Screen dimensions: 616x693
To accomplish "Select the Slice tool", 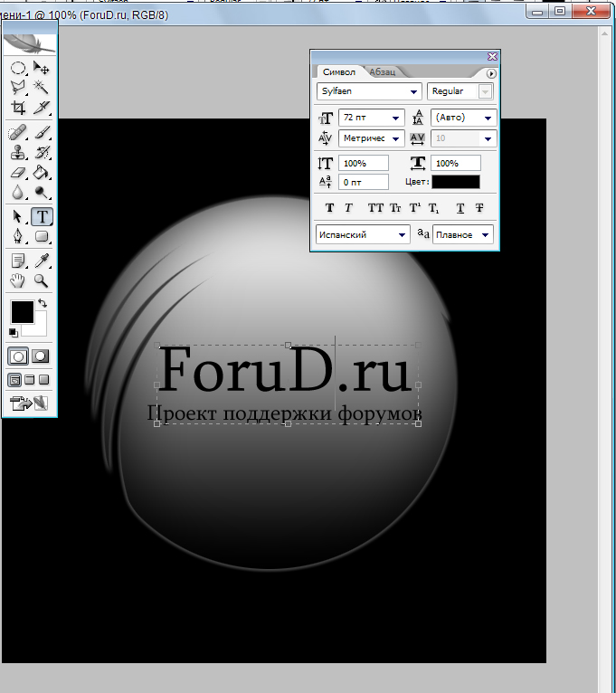I will [42, 108].
